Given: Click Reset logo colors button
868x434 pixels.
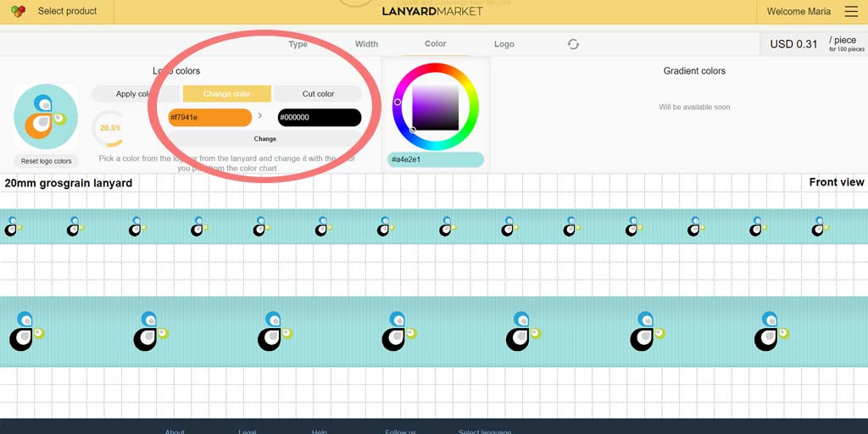Looking at the screenshot, I should click(46, 161).
